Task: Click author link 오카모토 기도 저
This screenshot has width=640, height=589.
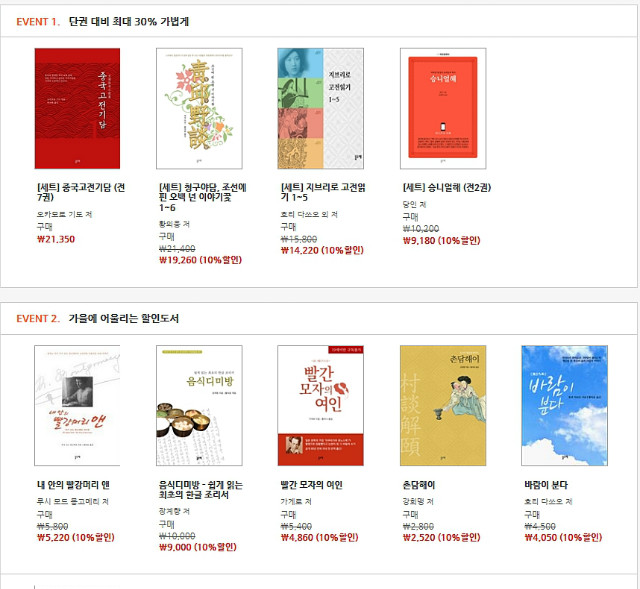Action: pyautogui.click(x=64, y=214)
